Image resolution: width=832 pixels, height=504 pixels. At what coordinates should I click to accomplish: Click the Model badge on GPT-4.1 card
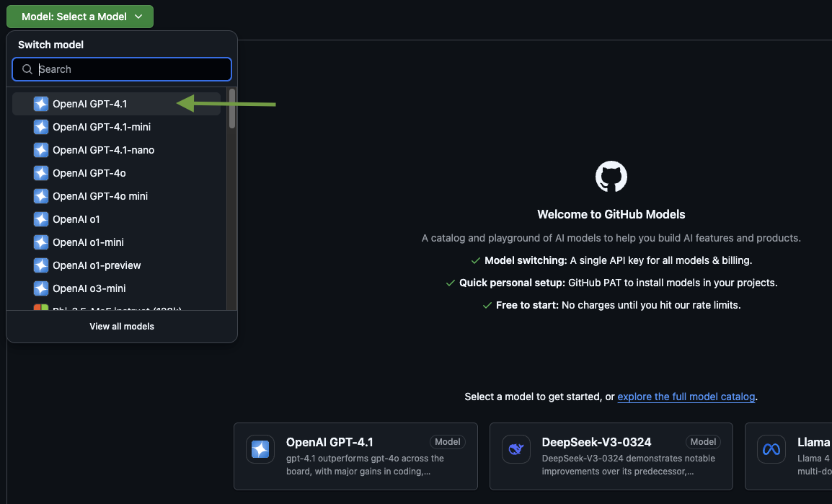click(x=447, y=442)
